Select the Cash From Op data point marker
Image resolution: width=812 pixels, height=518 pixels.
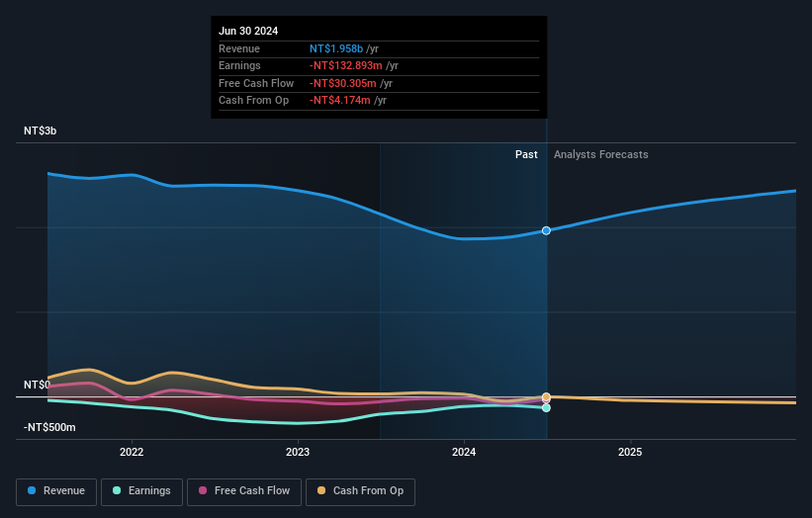pyautogui.click(x=546, y=397)
